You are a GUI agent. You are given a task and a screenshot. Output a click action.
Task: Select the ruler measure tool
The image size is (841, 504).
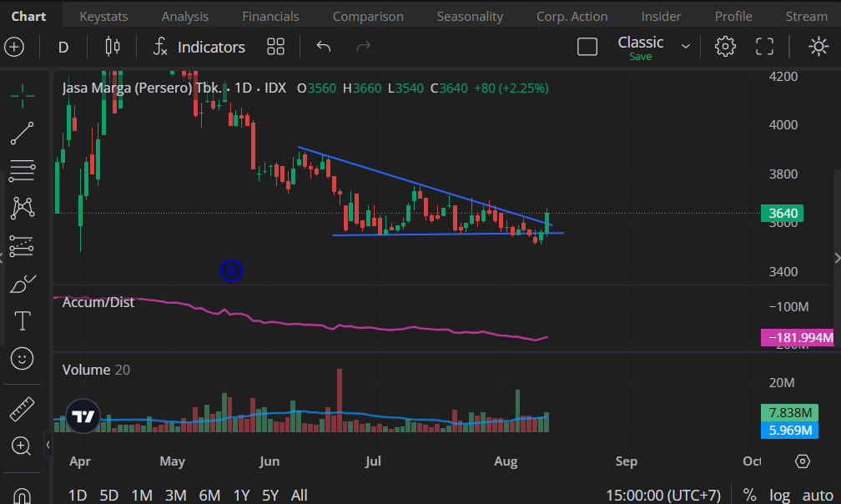click(23, 409)
